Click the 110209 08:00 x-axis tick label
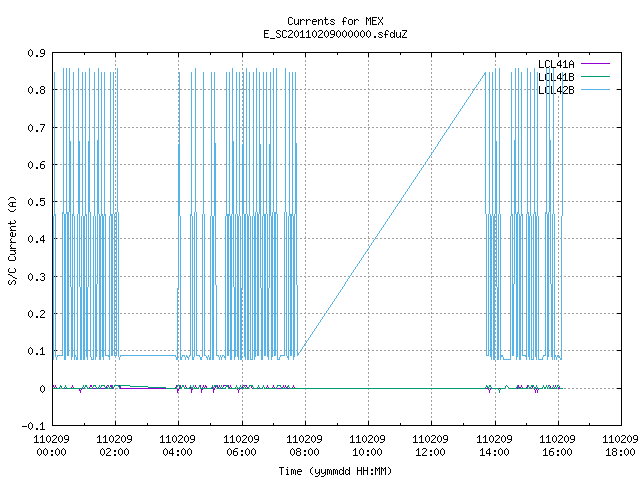640x480 pixels. point(304,446)
